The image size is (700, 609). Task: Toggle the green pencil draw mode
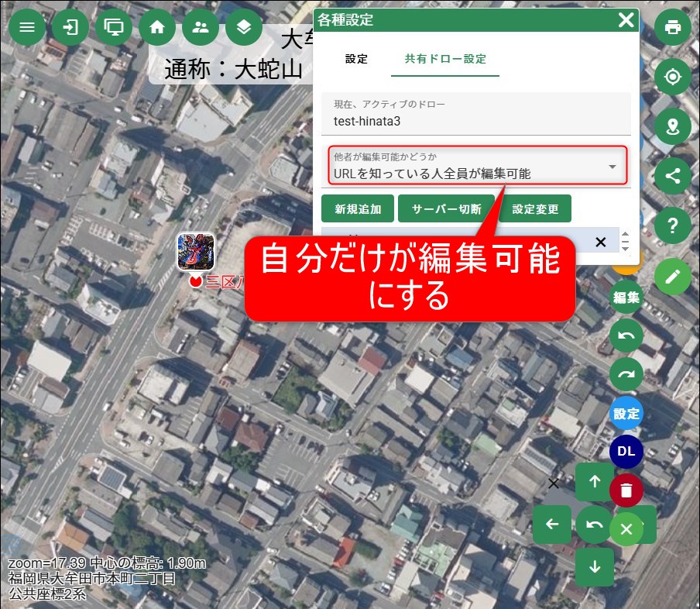[x=673, y=276]
